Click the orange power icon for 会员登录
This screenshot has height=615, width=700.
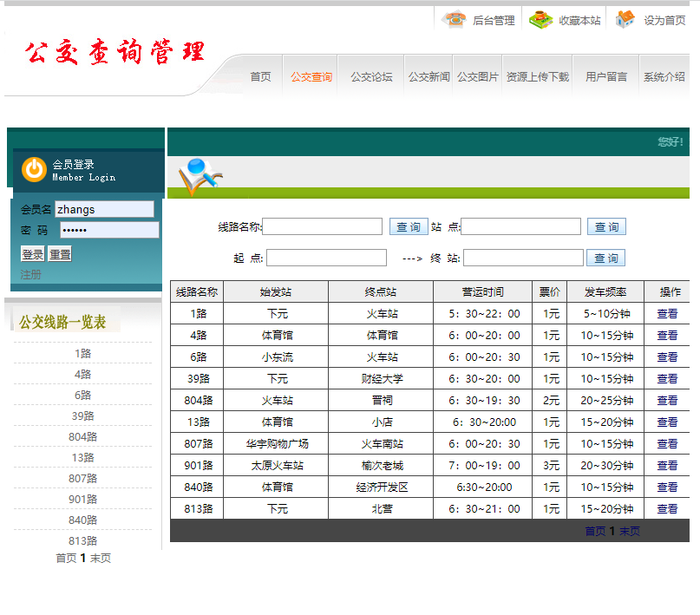pos(34,170)
